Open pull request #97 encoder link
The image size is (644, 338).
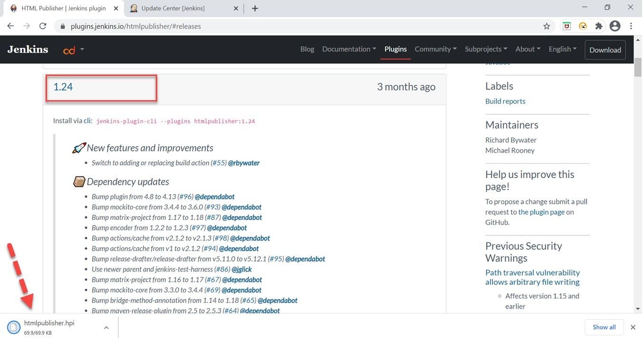pos(198,228)
